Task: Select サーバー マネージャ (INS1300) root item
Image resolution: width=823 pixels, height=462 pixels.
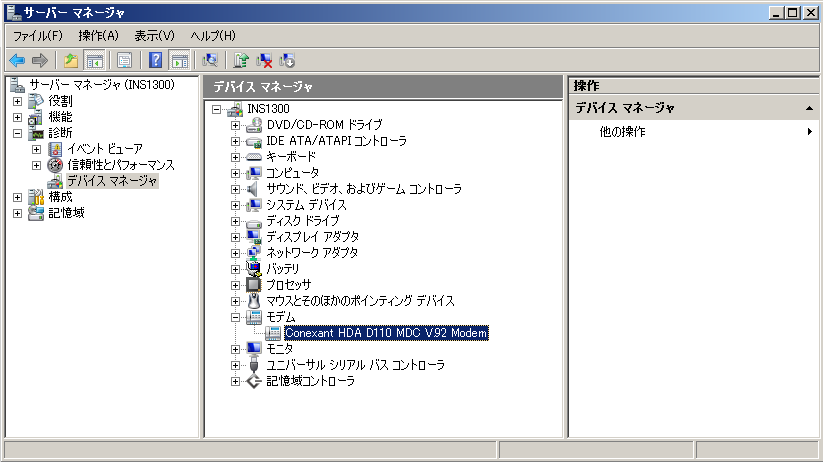Action: point(102,85)
